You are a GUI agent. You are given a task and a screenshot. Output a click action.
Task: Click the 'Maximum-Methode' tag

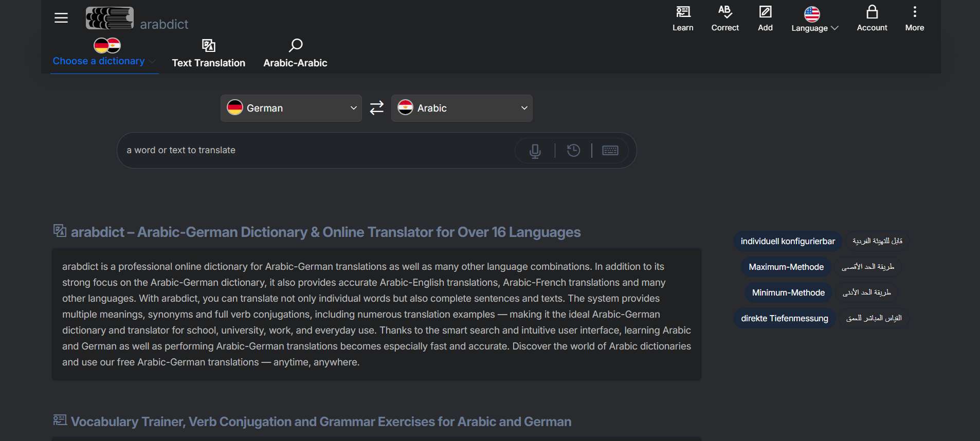pyautogui.click(x=786, y=267)
